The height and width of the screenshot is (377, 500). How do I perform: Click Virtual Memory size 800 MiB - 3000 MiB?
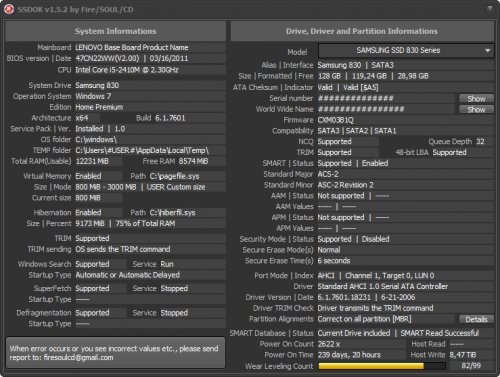tap(106, 187)
